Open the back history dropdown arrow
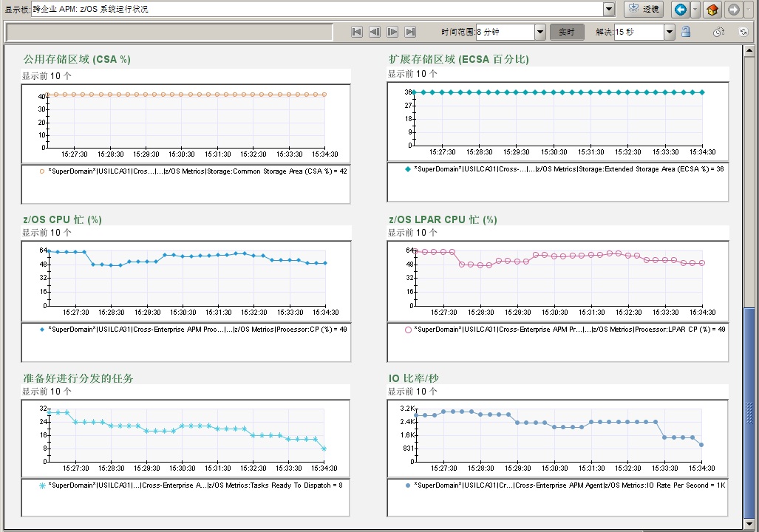Viewport: 759px width, 532px height. tap(695, 10)
